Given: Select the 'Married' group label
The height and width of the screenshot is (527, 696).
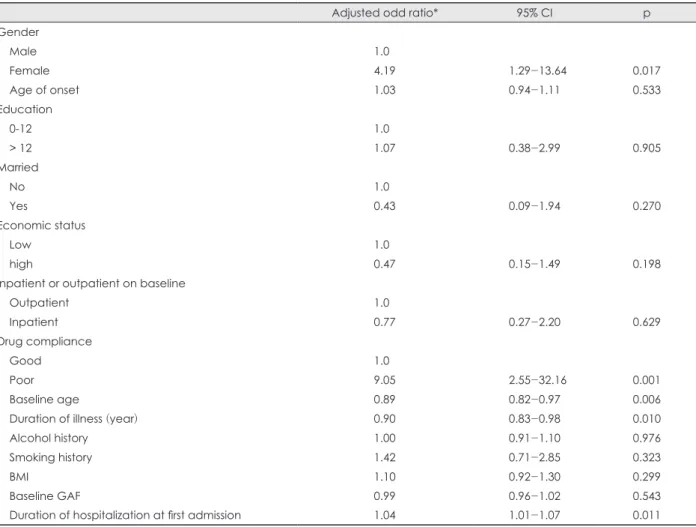Looking at the screenshot, I should click(19, 167).
